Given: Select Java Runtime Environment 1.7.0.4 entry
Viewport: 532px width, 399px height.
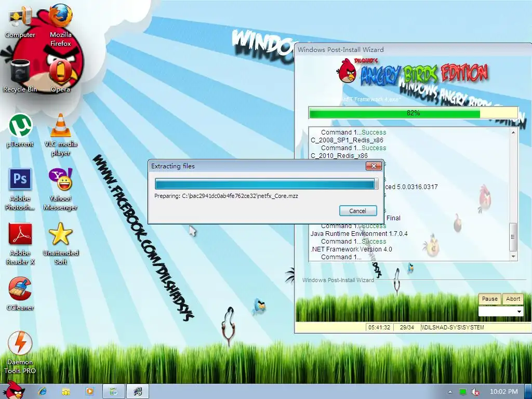Looking at the screenshot, I should click(x=359, y=234).
